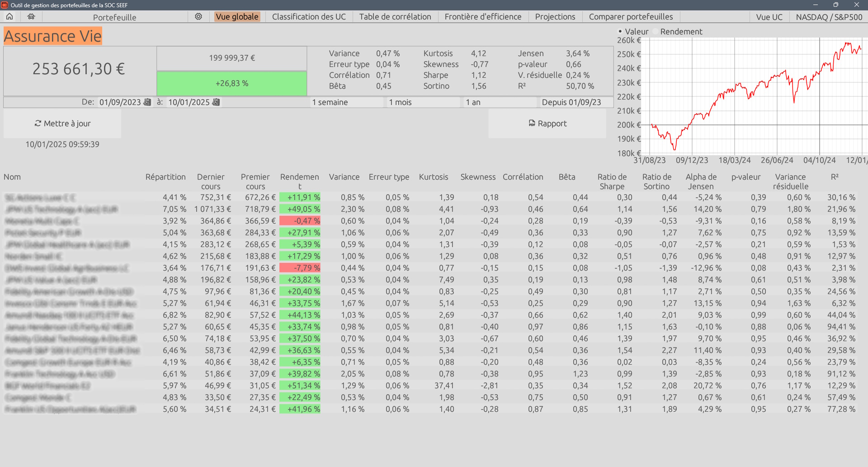
Task: Open the Frontière d'efficience tab
Action: click(x=483, y=17)
